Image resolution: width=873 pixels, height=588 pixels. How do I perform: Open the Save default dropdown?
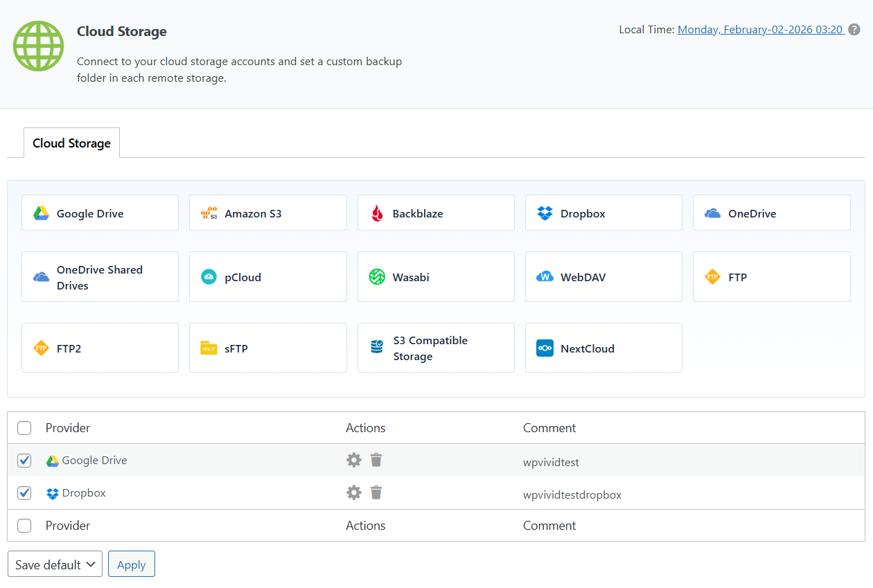point(55,564)
